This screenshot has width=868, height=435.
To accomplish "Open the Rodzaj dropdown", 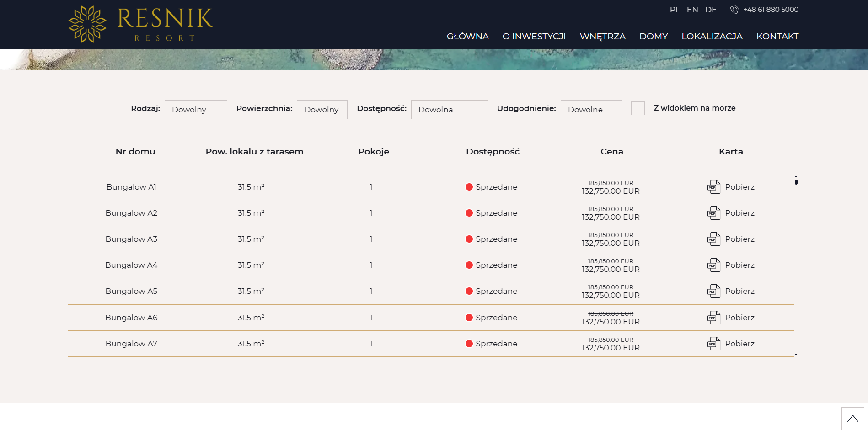I will pos(196,110).
